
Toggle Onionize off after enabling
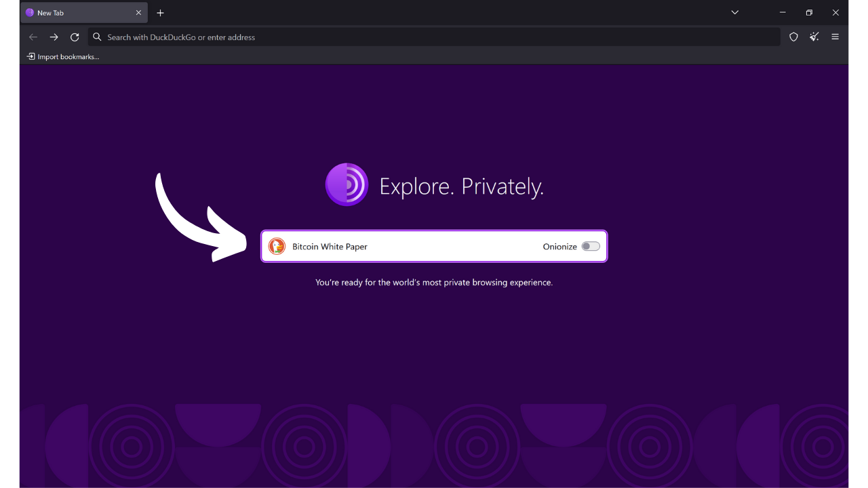[x=591, y=246]
